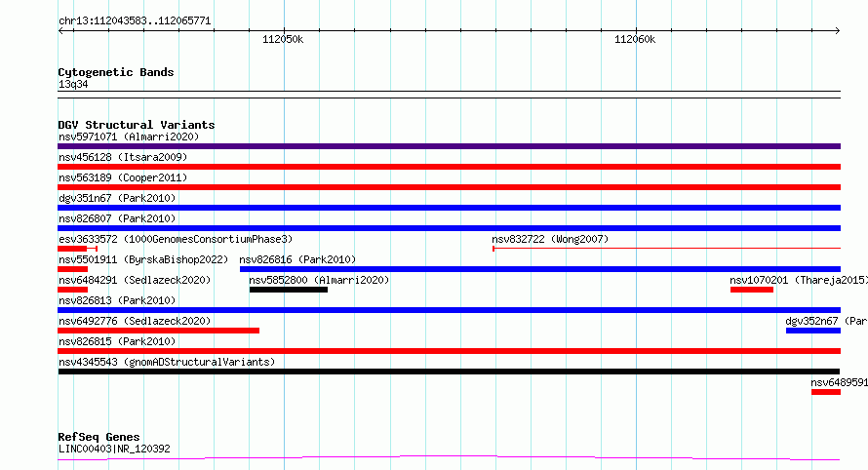
Task: Click the nsv1070201 (Thareja2015) label
Action: 798,280
